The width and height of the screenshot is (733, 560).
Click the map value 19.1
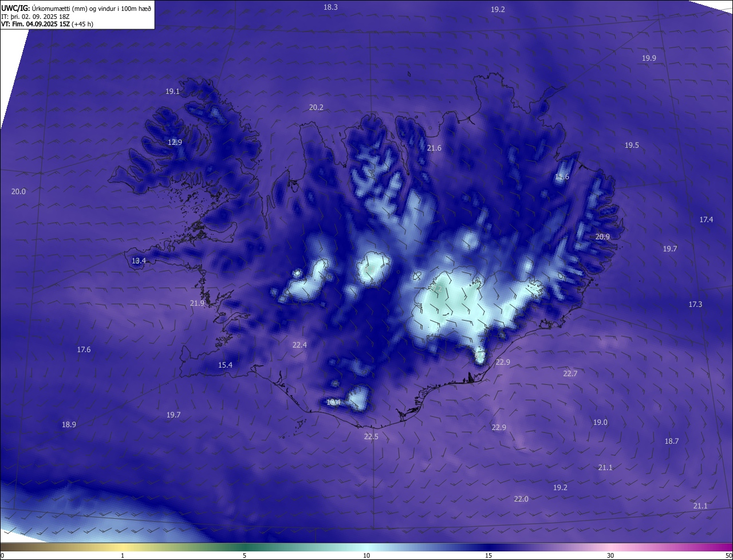(x=173, y=92)
